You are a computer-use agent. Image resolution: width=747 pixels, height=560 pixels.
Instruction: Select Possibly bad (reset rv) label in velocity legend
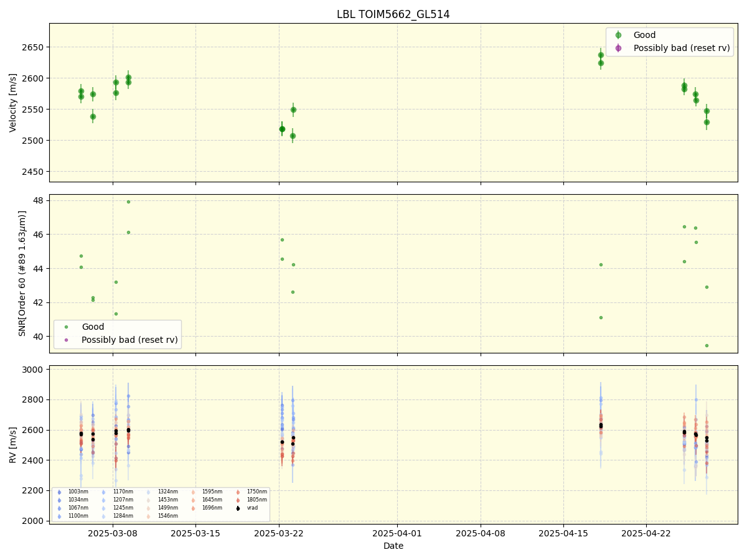tap(682, 48)
